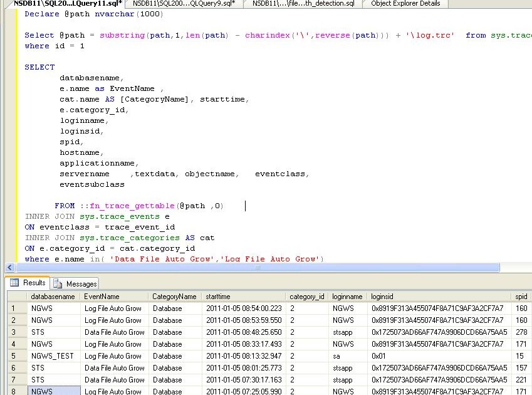Click the Data File Auto Grow cell in row 3

tap(114, 332)
